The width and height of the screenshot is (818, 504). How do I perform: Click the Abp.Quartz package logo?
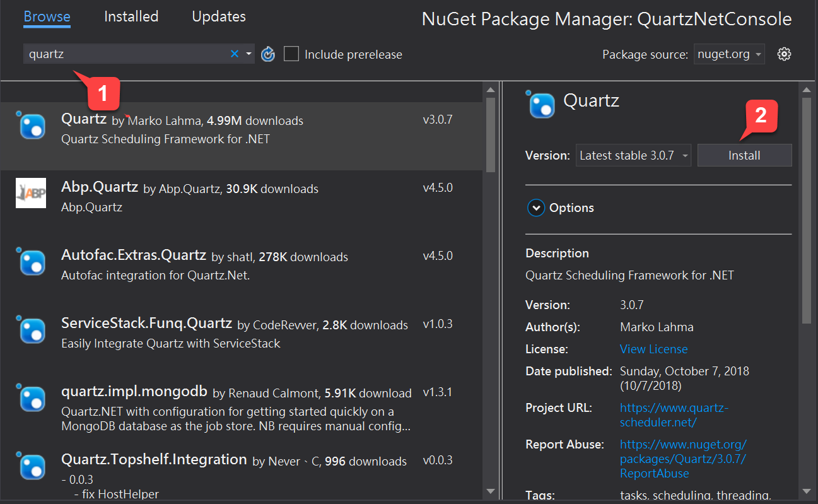[x=31, y=194]
